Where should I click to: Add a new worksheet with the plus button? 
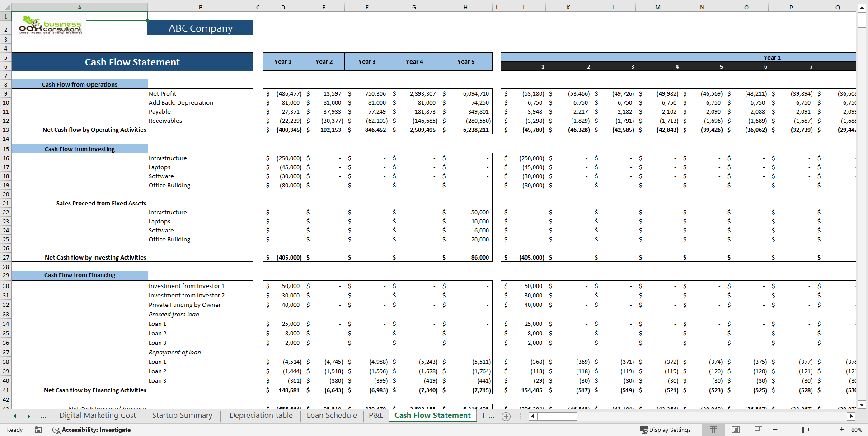506,417
